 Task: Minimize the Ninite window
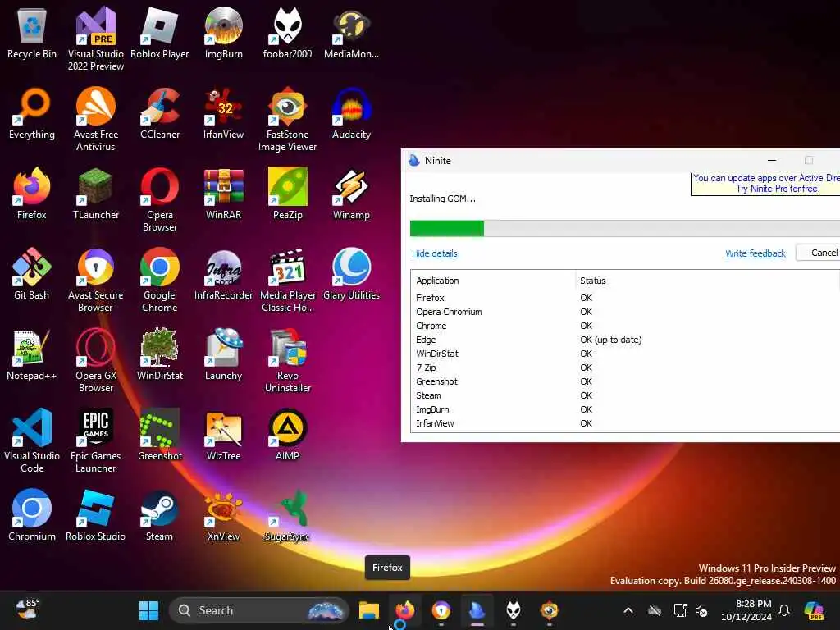coord(772,160)
